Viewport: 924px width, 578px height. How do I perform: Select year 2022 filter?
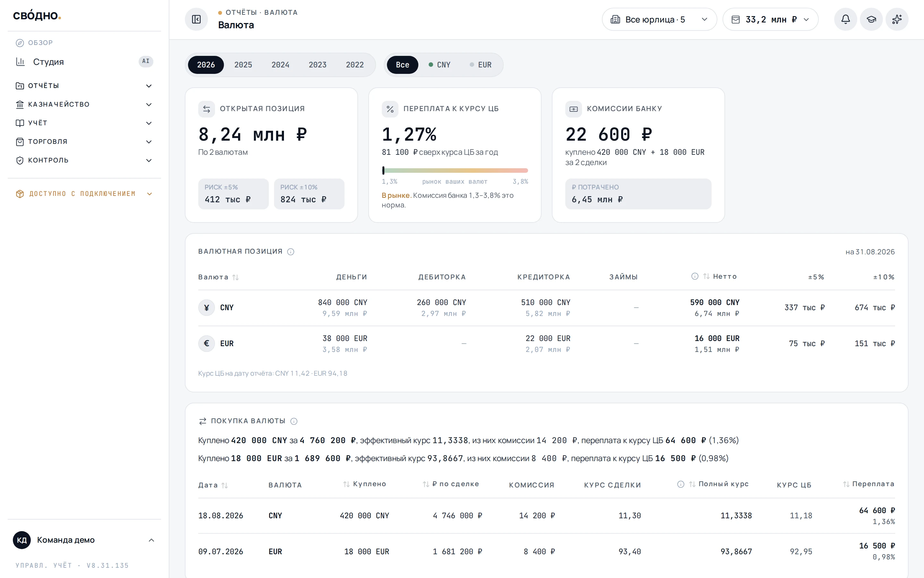pos(355,65)
